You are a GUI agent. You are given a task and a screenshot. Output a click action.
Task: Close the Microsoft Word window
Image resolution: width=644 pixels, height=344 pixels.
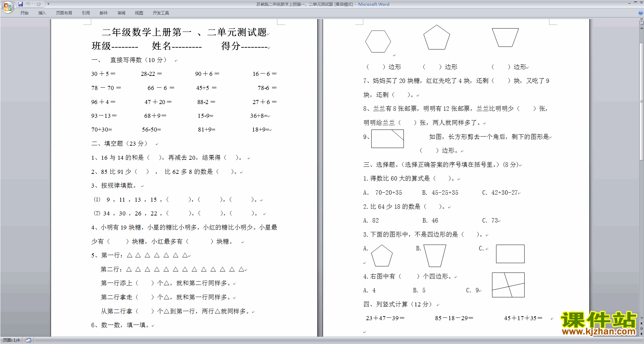(641, 3)
